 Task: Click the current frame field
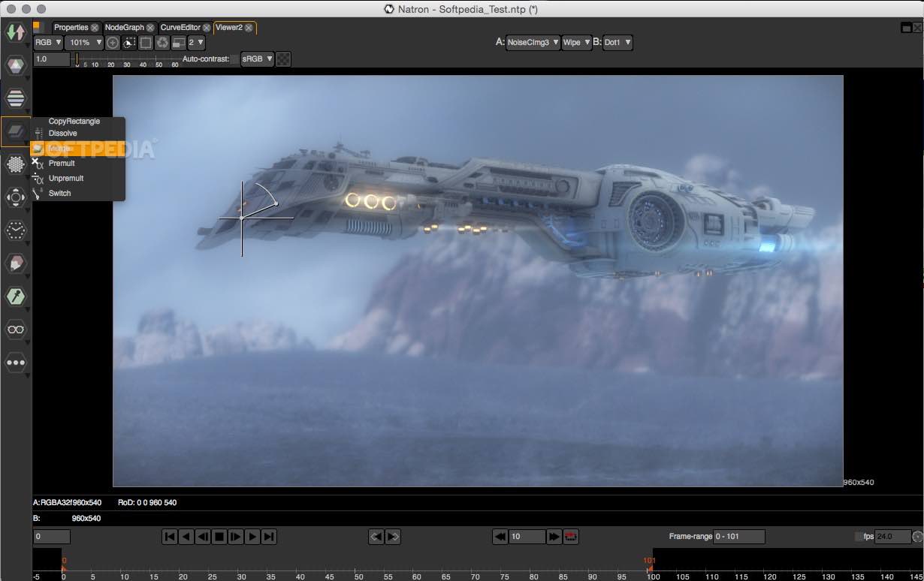(x=52, y=537)
